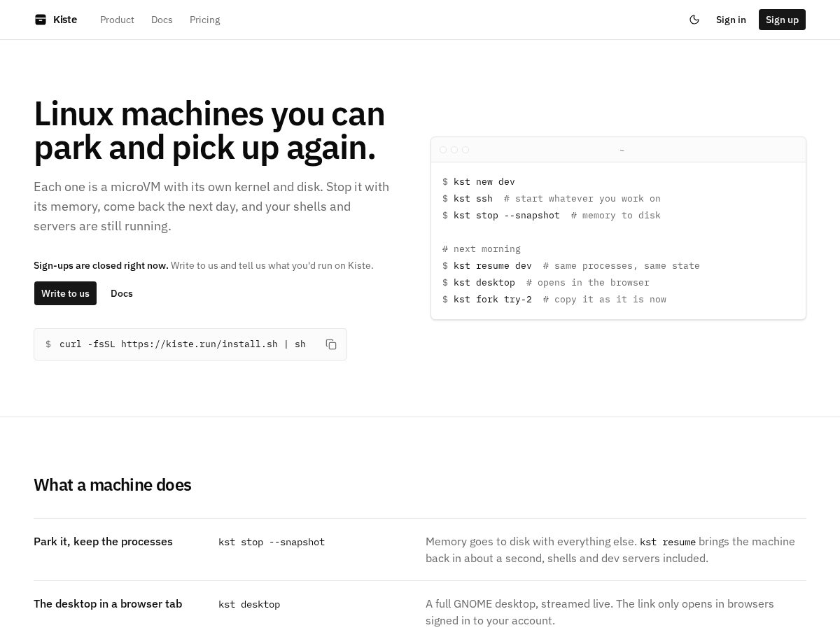Click 'Park it, keep the processes' row title
The height and width of the screenshot is (630, 840).
click(103, 542)
